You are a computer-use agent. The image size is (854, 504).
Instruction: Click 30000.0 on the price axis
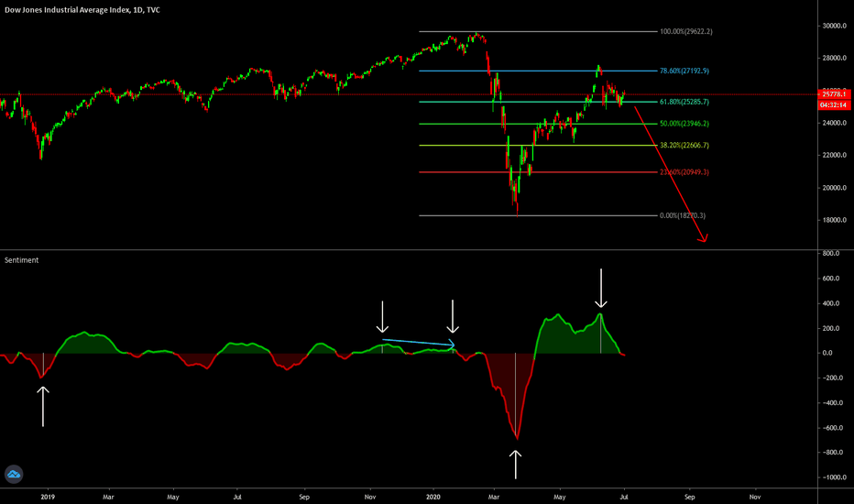click(835, 26)
